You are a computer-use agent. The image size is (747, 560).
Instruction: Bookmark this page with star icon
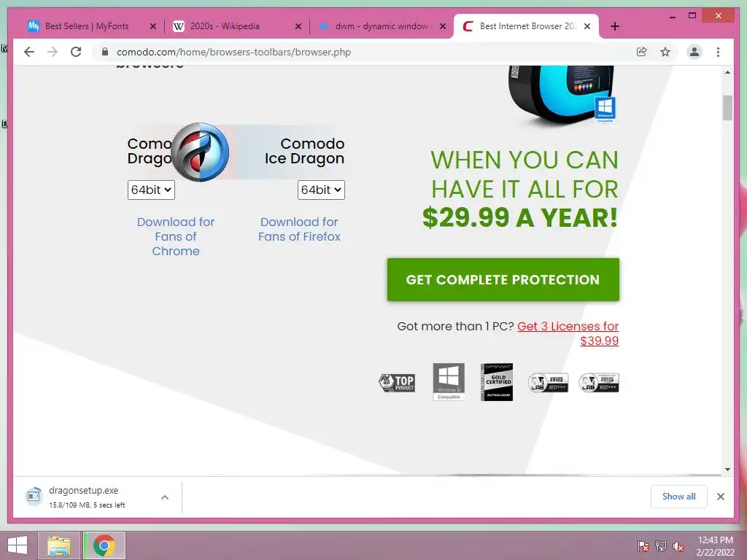[x=665, y=52]
